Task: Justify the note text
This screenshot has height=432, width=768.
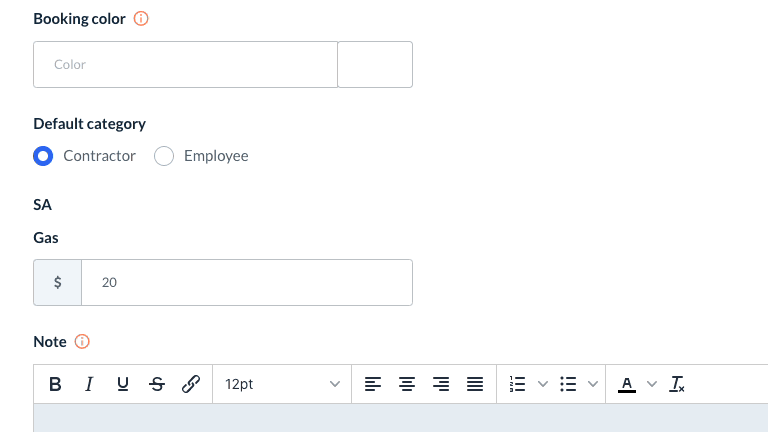Action: [475, 384]
